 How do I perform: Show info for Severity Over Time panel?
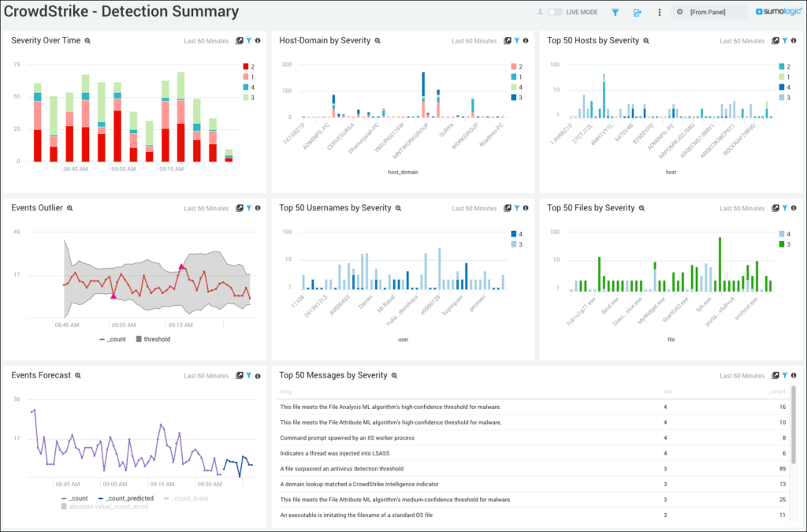(x=258, y=41)
